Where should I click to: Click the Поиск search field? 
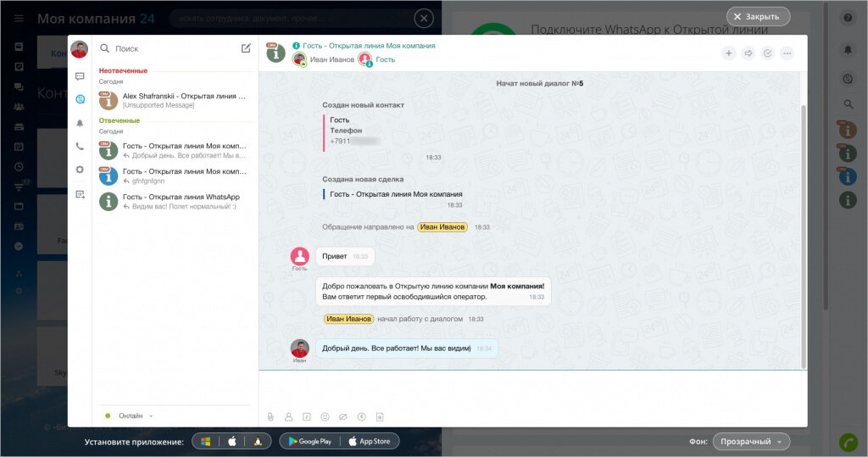coord(168,48)
